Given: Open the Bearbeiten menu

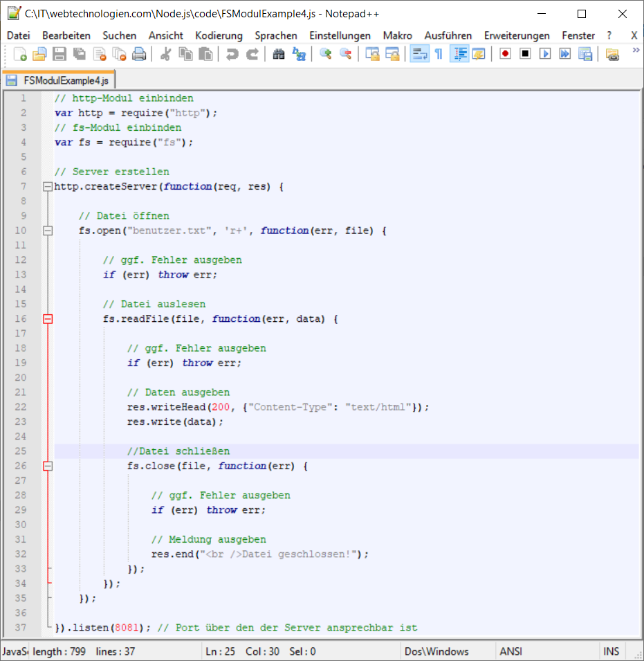Looking at the screenshot, I should pyautogui.click(x=66, y=35).
